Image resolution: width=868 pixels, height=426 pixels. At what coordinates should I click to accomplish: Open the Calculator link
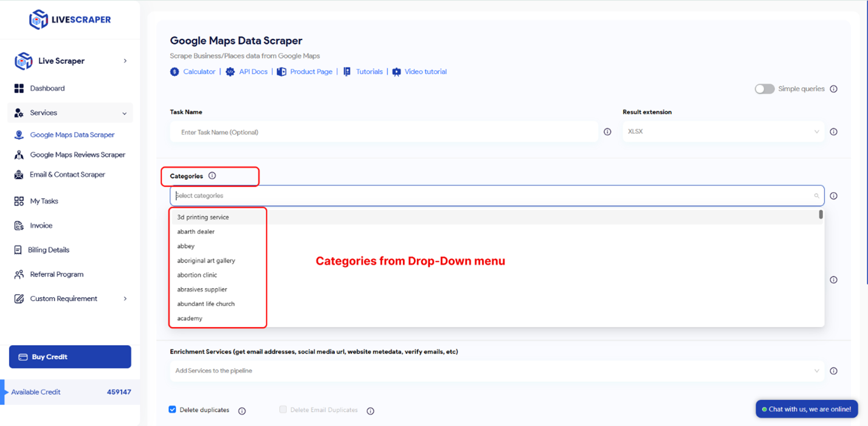pos(199,72)
